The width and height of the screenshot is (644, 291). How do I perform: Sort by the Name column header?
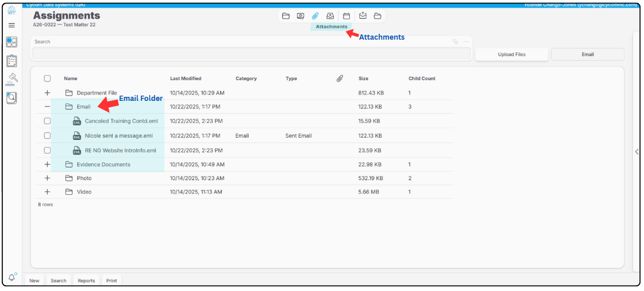[x=70, y=78]
